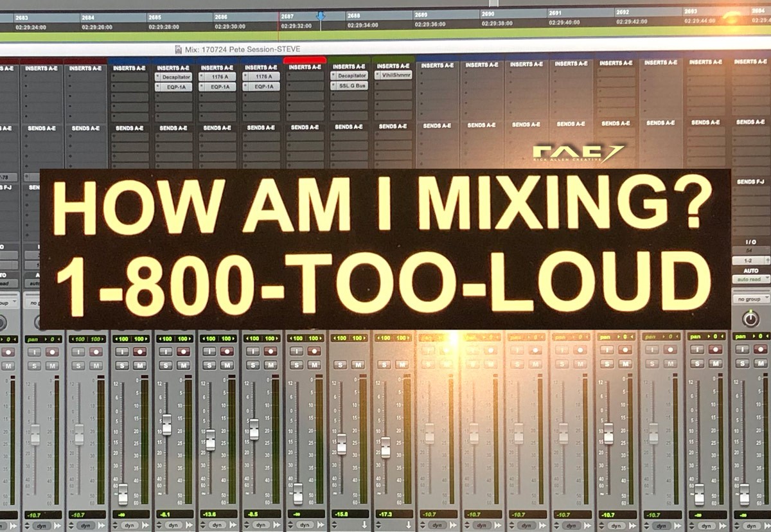Solo the aux strip showing -15.8 volume
Image resolution: width=771 pixels, height=532 pixels.
pyautogui.click(x=341, y=364)
